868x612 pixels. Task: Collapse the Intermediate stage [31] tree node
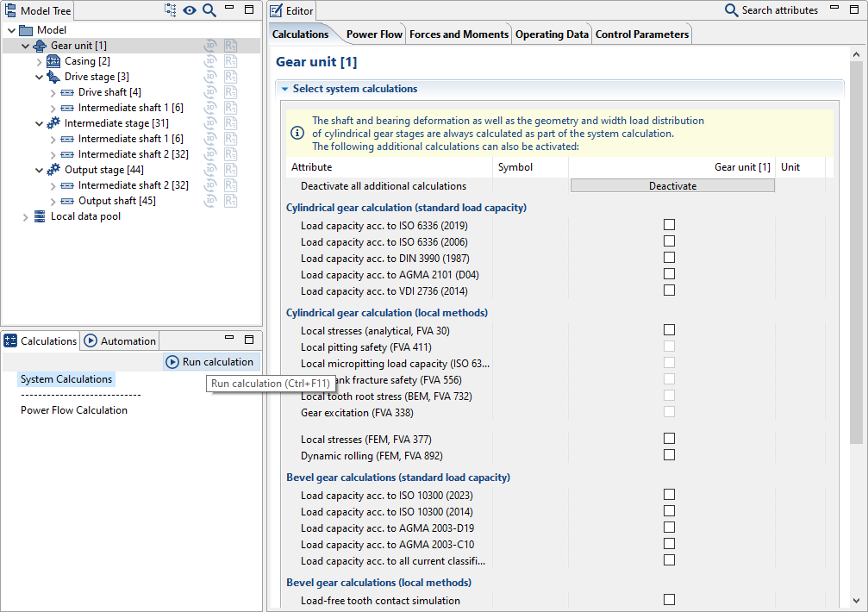(x=39, y=123)
